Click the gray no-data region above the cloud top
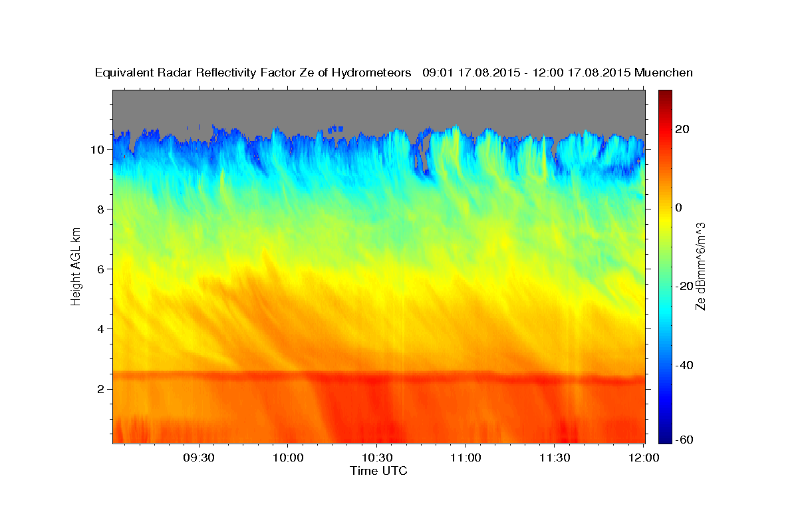Viewport: 798px width, 532px height. coord(378,106)
